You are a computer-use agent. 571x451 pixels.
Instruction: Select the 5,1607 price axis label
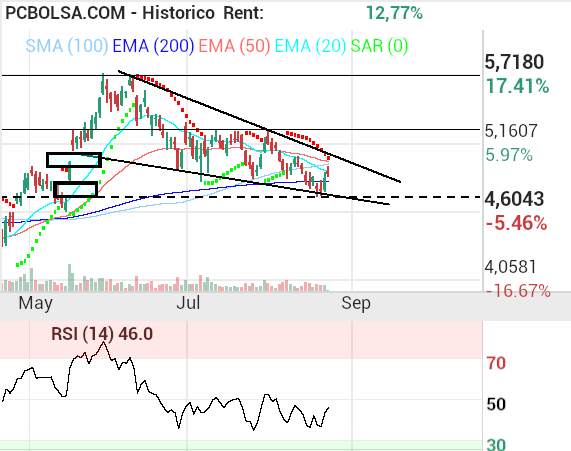pyautogui.click(x=511, y=131)
